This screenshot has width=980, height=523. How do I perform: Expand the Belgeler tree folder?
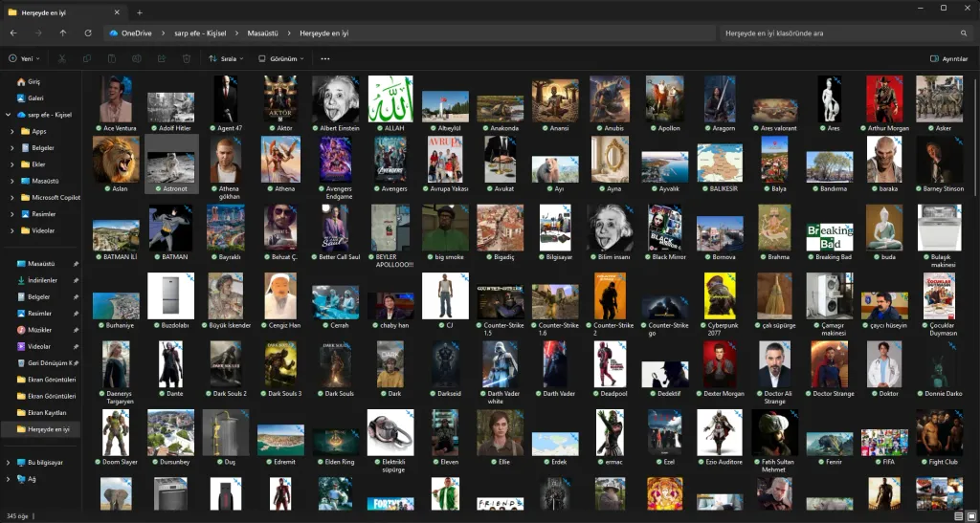coord(11,148)
